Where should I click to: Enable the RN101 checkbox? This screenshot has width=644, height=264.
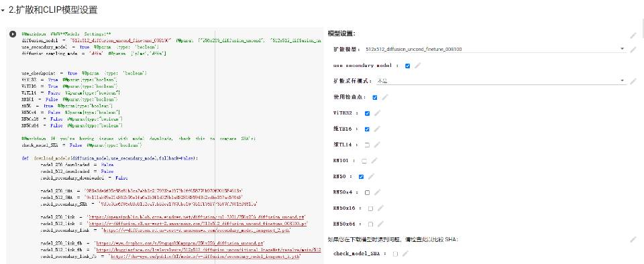364,161
